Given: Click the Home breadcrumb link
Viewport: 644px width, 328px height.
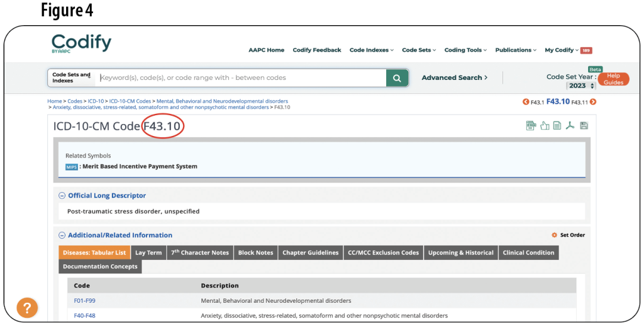Looking at the screenshot, I should (55, 101).
